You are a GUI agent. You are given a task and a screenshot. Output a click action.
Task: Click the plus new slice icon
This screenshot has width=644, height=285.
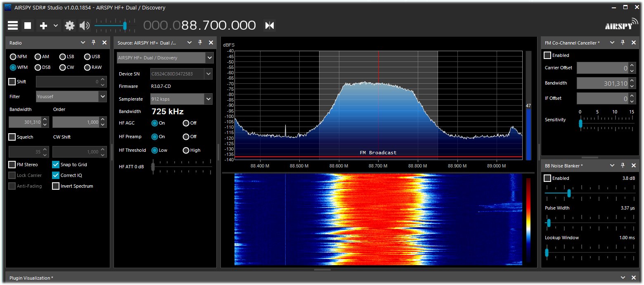pyautogui.click(x=43, y=26)
